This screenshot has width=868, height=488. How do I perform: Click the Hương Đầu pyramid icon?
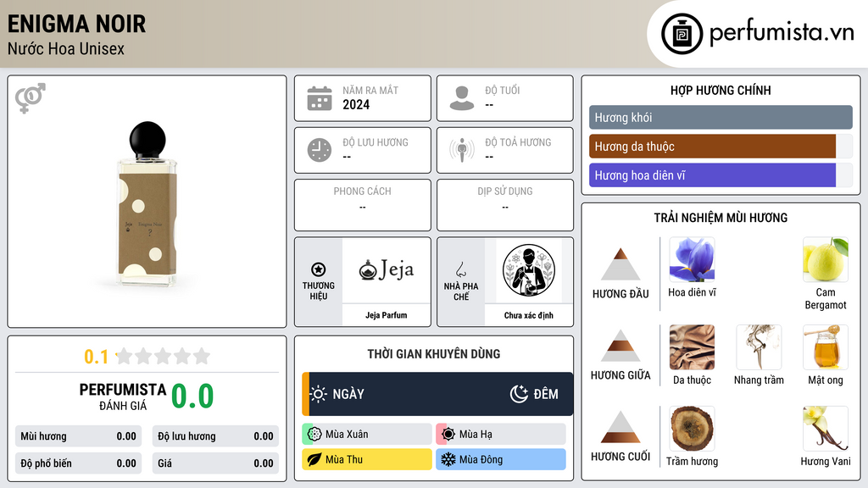620,264
